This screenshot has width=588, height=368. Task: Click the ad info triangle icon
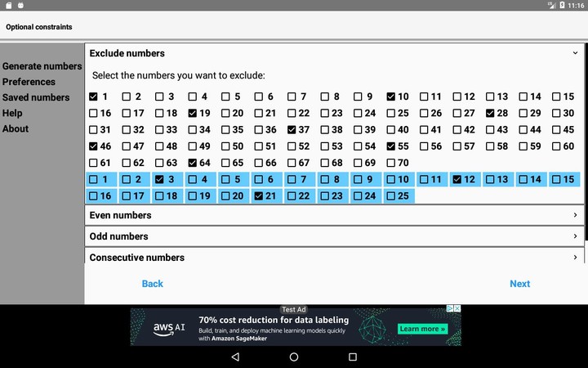[448, 309]
